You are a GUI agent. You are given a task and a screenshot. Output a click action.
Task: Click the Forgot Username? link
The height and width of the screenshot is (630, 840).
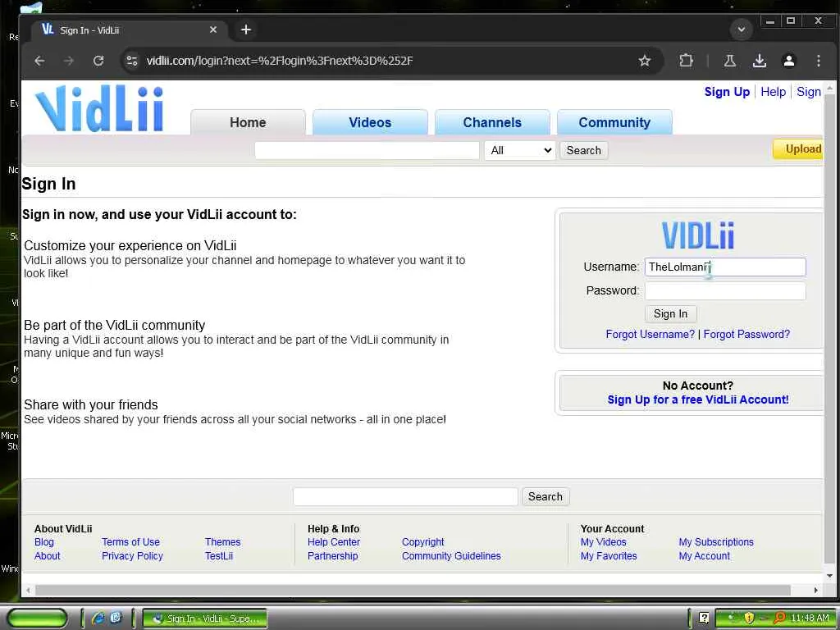pos(650,335)
